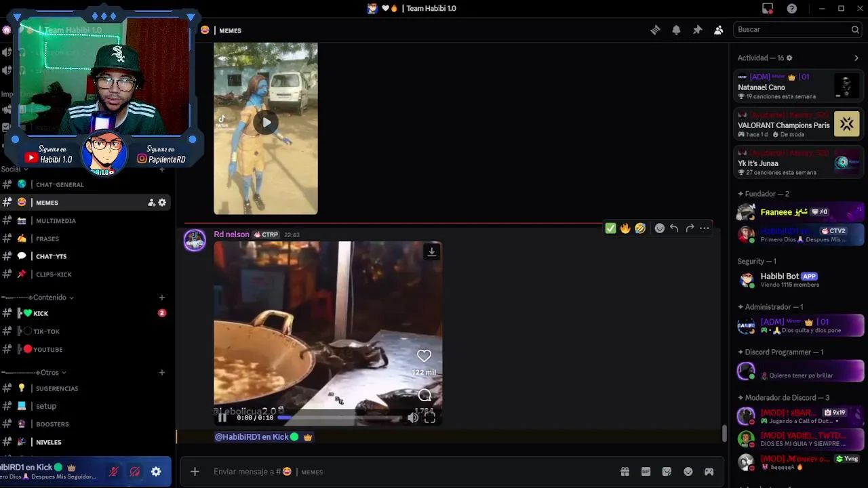Show pinned messages with pin icon

pos(697,30)
